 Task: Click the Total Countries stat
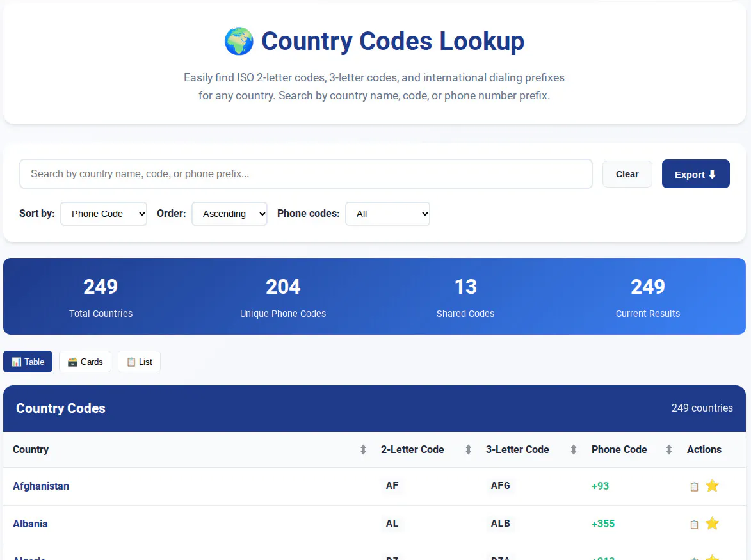click(x=101, y=297)
